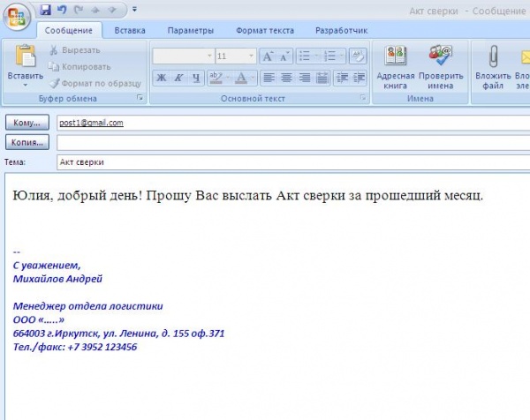The height and width of the screenshot is (420, 530).
Task: Click 'Менеджер отдела логистики' signature line
Action: coord(87,306)
